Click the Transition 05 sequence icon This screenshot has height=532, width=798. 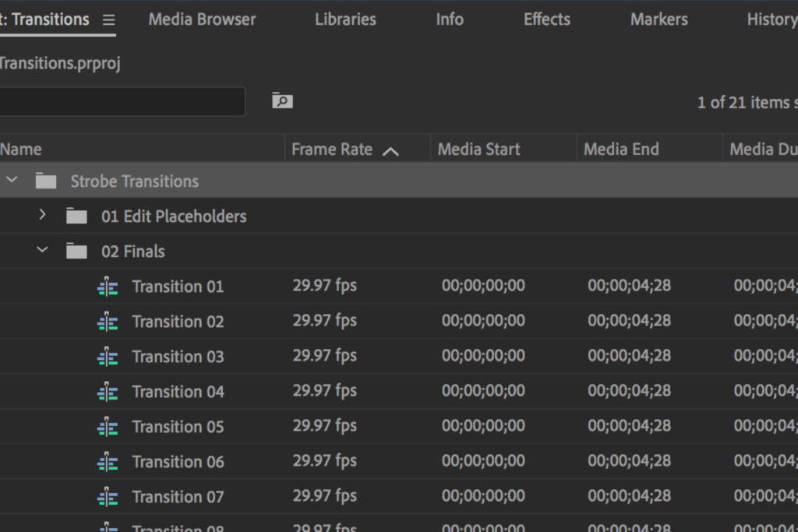[108, 427]
